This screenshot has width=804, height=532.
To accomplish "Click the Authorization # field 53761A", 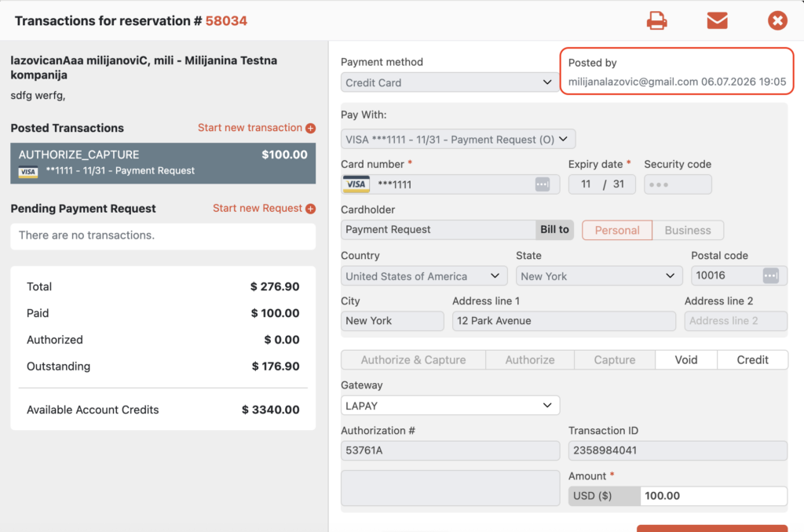I will coord(450,450).
